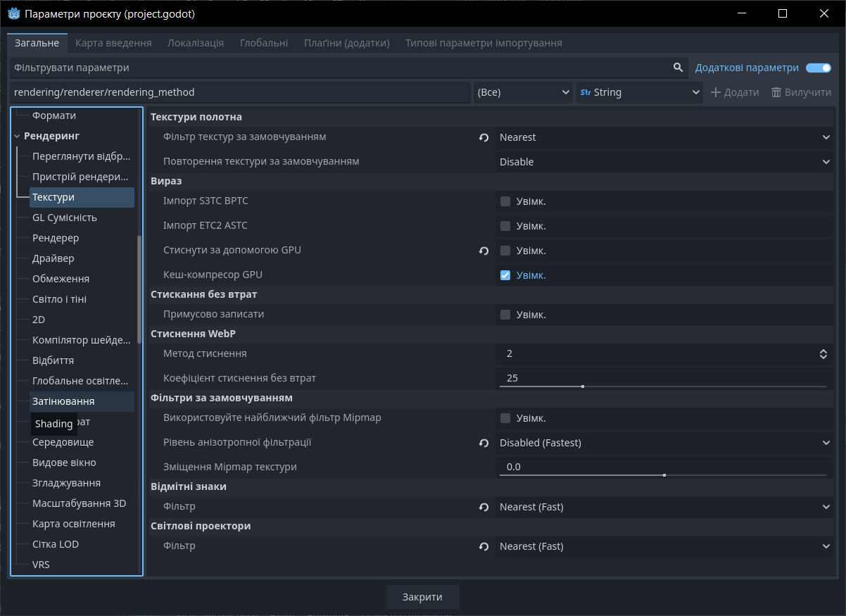The height and width of the screenshot is (616, 846).
Task: Select Світло і тіні in the tree
Action: [x=60, y=299]
